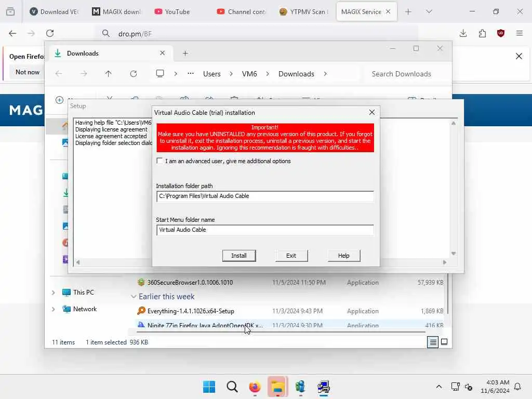Close Downloads tab in File Explorer
This screenshot has height=399, width=532.
coord(162,53)
